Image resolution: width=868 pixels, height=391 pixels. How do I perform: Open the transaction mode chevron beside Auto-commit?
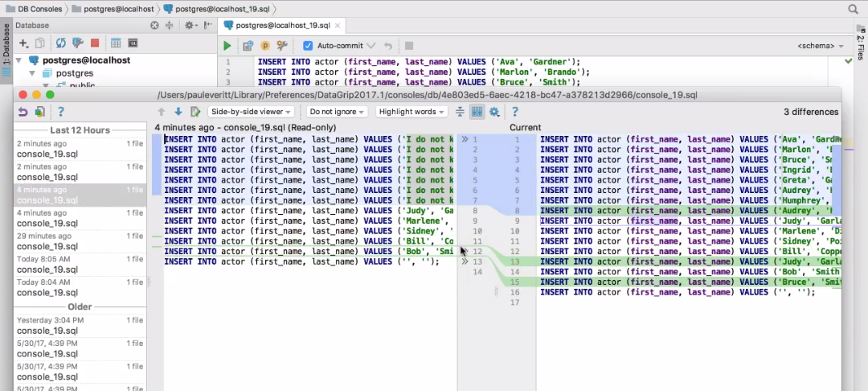371,46
